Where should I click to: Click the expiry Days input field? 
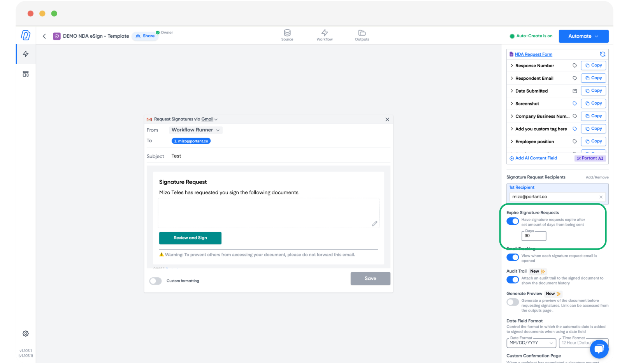[534, 236]
